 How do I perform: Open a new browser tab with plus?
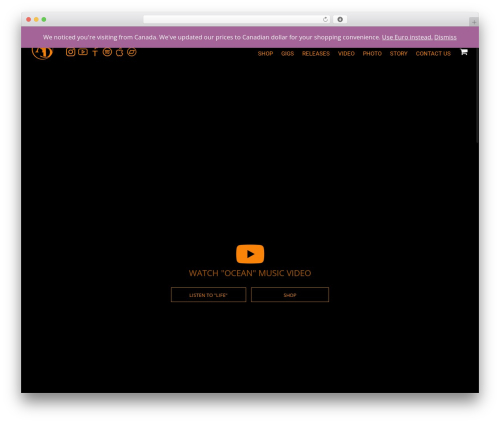click(474, 22)
